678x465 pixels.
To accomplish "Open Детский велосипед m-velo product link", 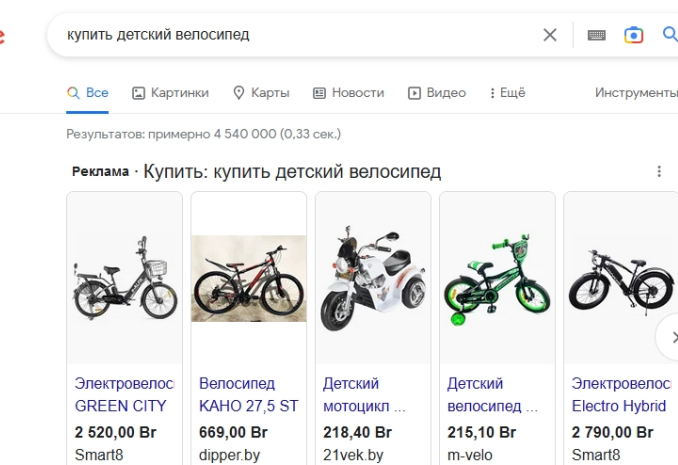I will [x=493, y=395].
